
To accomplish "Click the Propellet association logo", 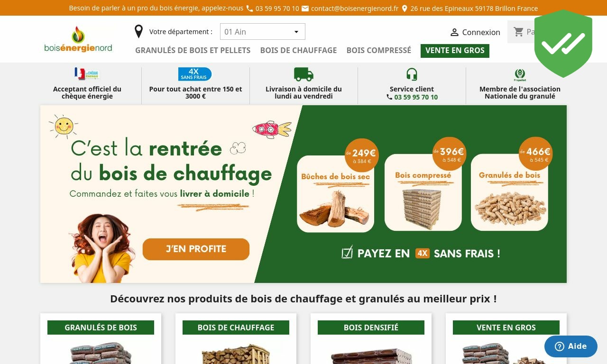I will tap(520, 75).
